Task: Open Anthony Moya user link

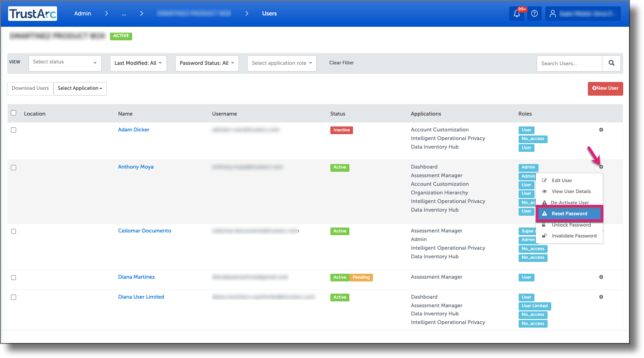Action: click(136, 167)
